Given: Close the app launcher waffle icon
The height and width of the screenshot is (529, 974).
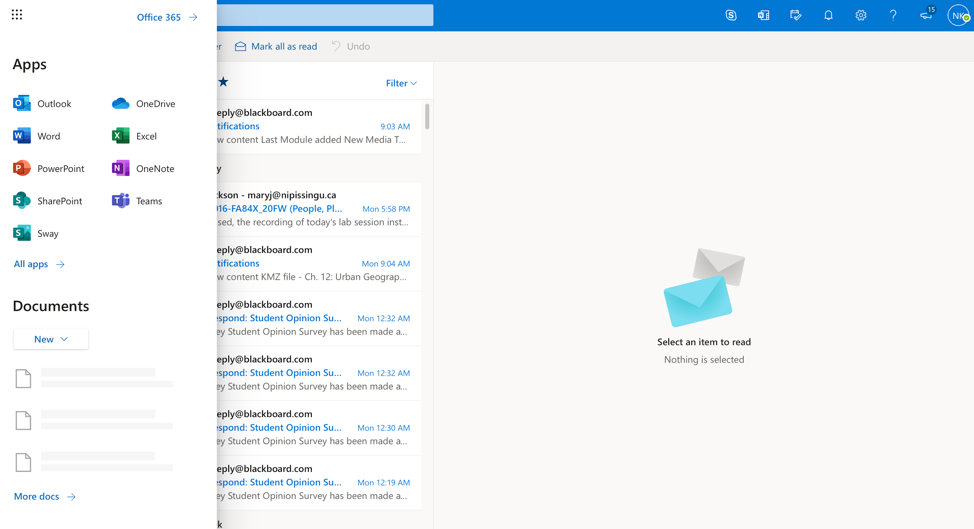Looking at the screenshot, I should (x=17, y=15).
